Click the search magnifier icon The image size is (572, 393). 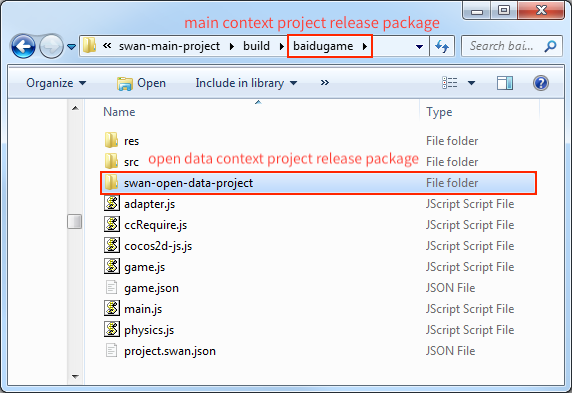point(550,46)
